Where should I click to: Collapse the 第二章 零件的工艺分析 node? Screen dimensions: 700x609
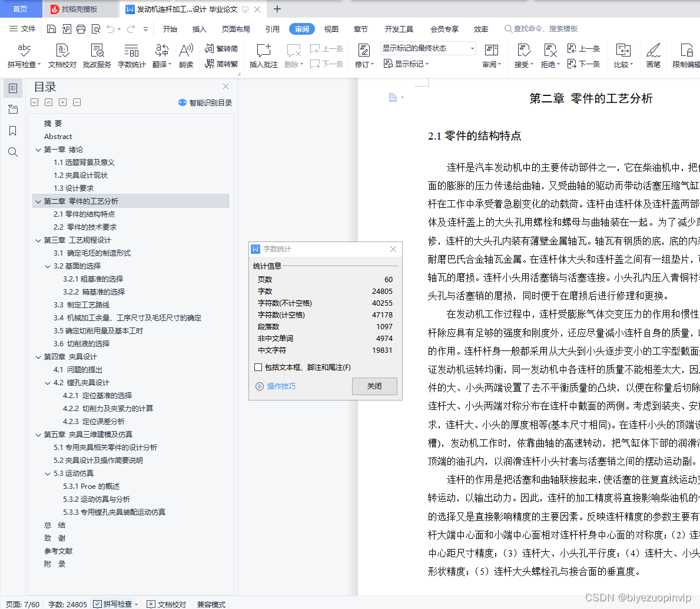(38, 201)
